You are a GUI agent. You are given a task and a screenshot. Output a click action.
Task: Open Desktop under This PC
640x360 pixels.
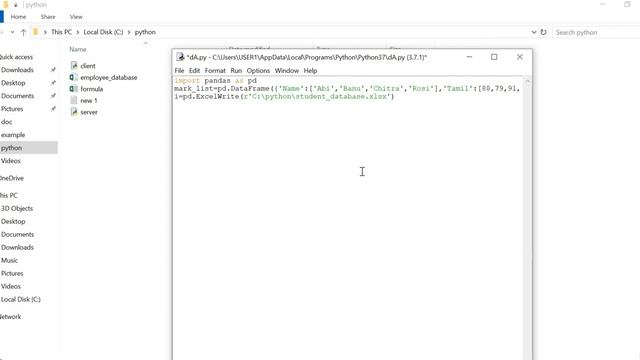(x=13, y=221)
